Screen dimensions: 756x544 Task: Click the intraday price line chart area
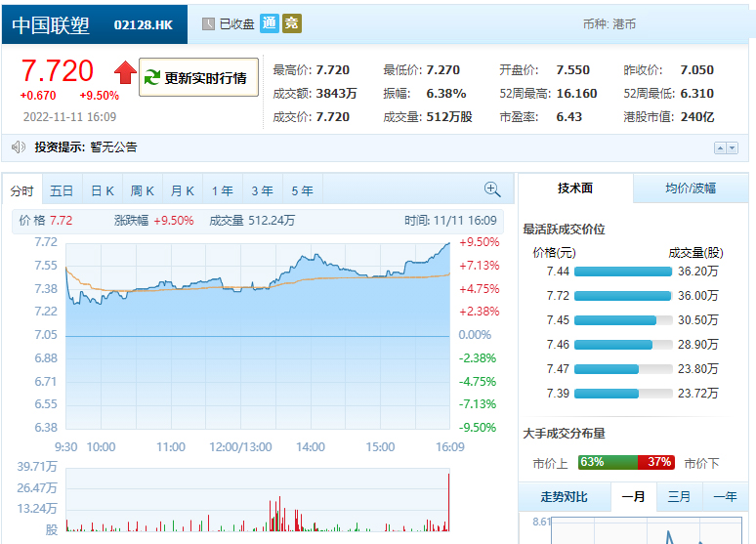pos(258,336)
